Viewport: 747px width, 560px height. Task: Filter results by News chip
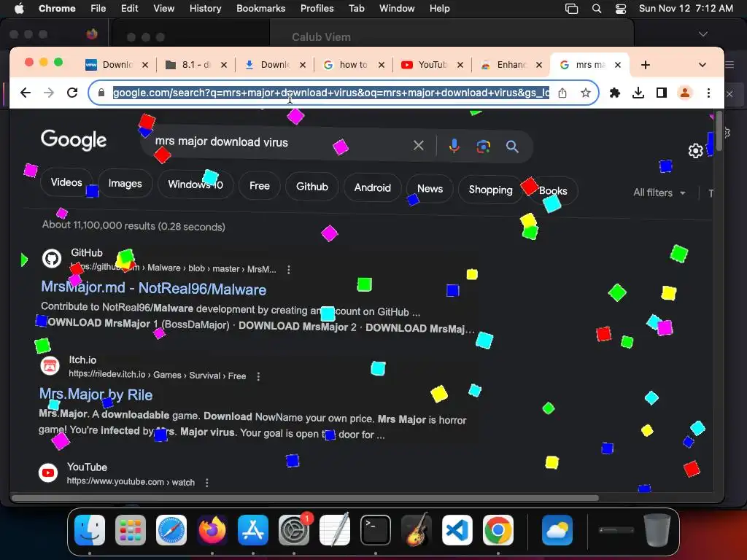pos(430,189)
